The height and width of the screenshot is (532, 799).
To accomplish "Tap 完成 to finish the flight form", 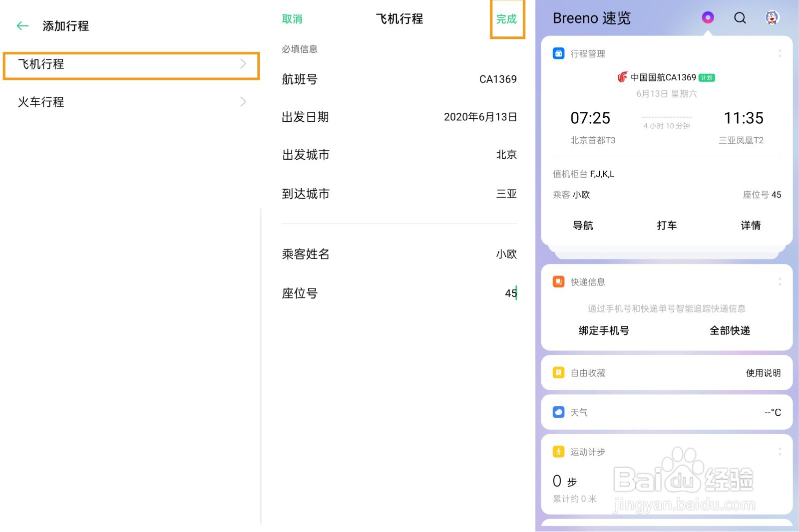I will (x=506, y=19).
